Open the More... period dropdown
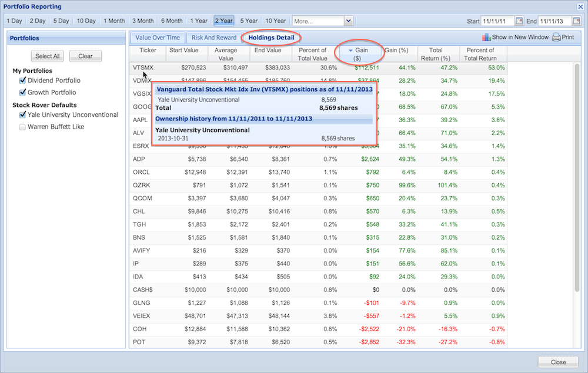The image size is (588, 373). (x=348, y=21)
